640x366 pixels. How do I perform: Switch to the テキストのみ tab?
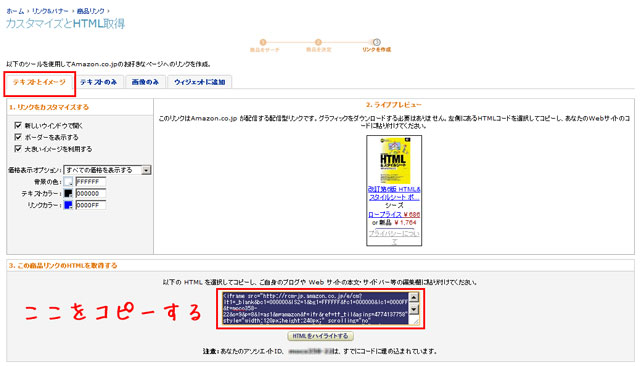pos(98,82)
